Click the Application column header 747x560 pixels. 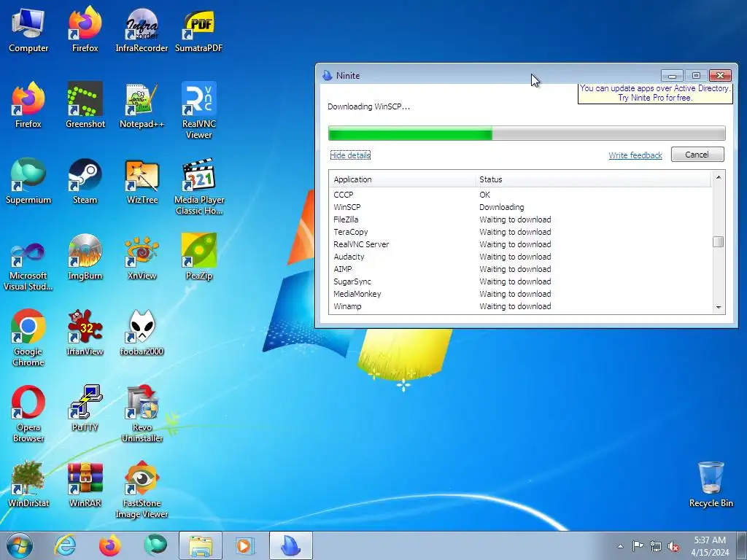click(402, 179)
